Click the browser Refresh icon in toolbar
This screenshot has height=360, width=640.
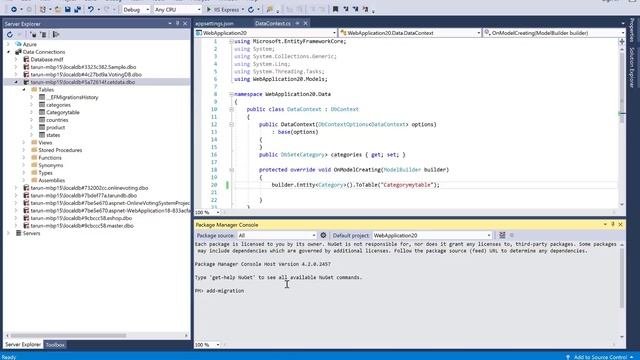click(251, 9)
